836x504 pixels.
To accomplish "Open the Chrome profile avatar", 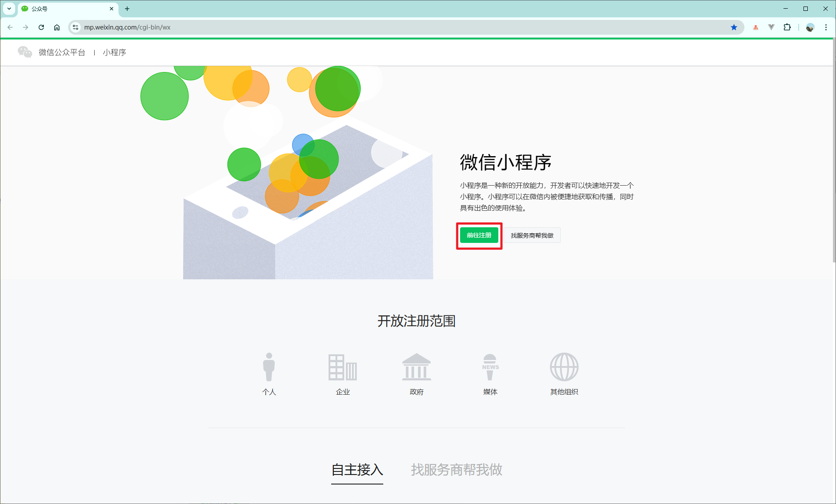I will (x=810, y=27).
